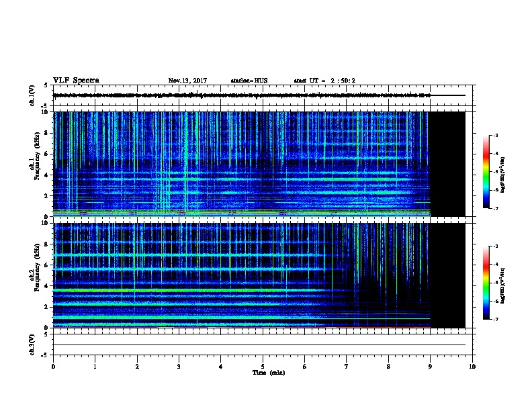
Task: Click the ch.1 spectrogram color scale bar
Action: point(486,172)
